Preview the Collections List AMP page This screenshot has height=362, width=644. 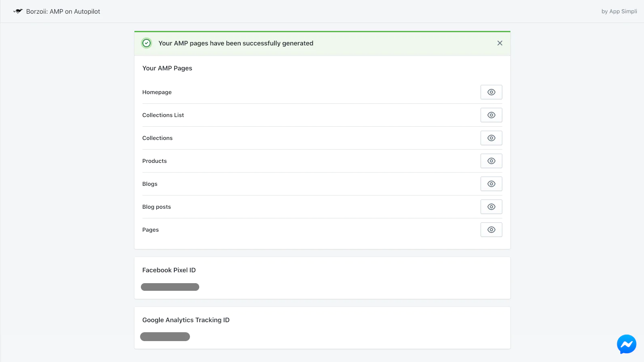491,115
